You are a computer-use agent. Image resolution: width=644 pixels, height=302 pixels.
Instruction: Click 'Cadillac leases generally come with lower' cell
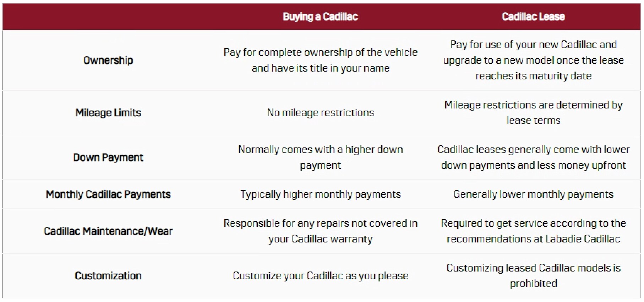pyautogui.click(x=533, y=157)
